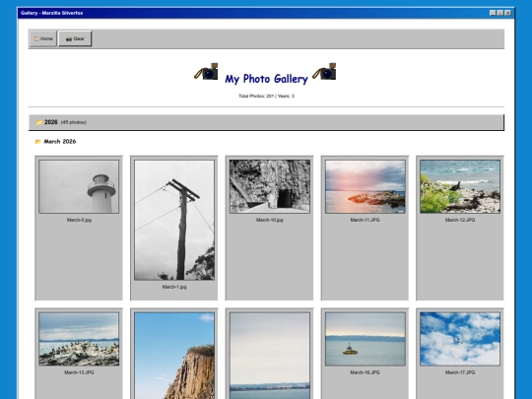
Task: Open the yellow boat photo March-16.JPG
Action: [366, 339]
